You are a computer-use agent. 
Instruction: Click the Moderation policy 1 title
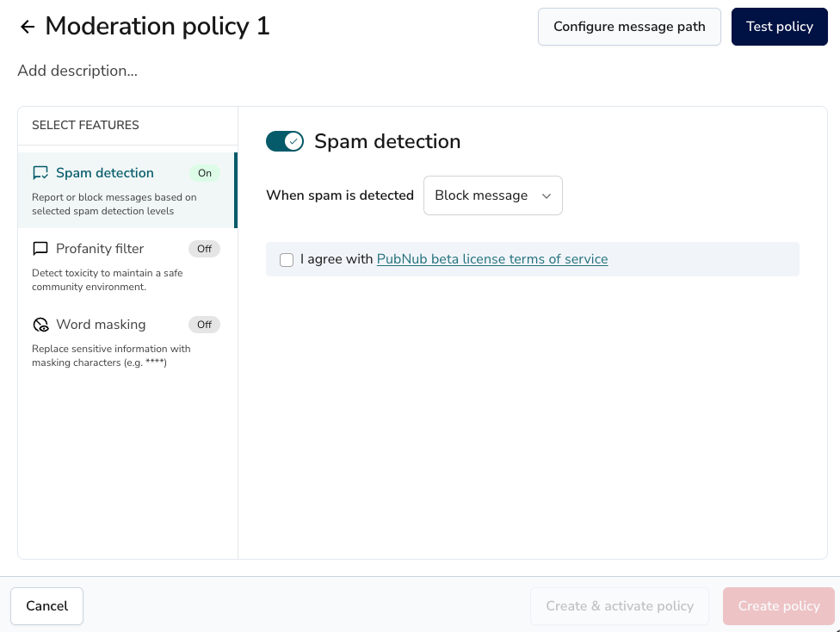157,27
